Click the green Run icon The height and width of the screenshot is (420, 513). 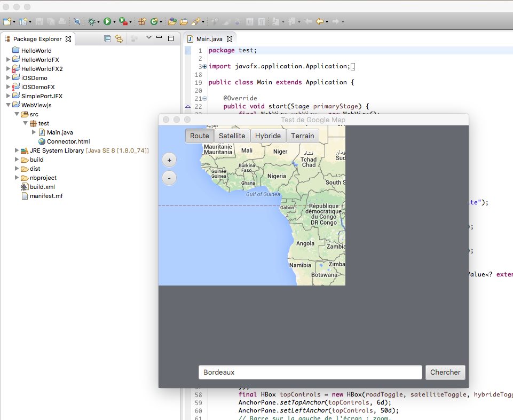tap(107, 21)
